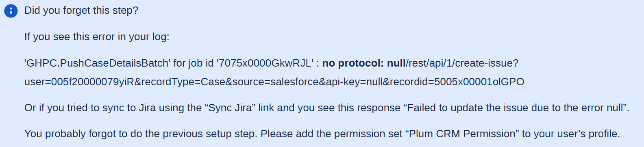Screen dimensions: 644x147
Task: Click the 'GHPC.PushCaseDetailsBatch' class name text
Action: click(x=97, y=63)
